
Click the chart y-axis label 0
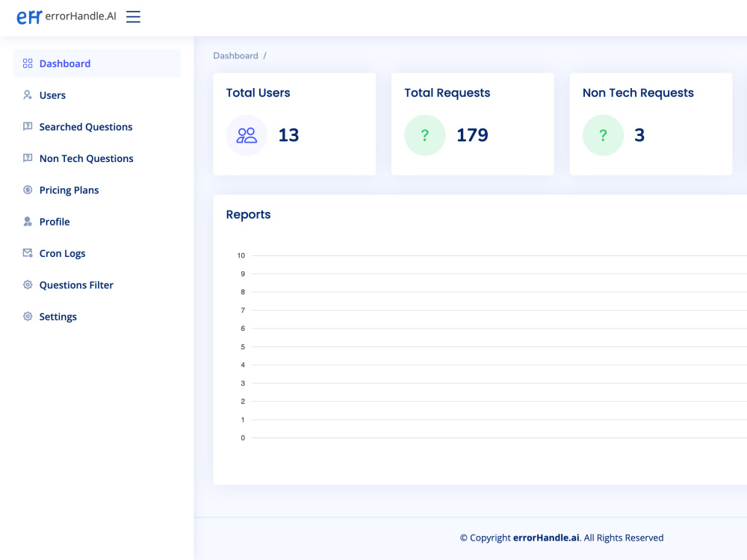point(243,438)
